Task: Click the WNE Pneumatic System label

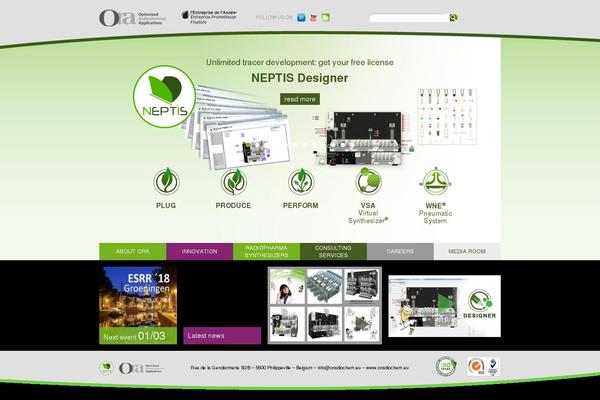Action: coord(435,213)
